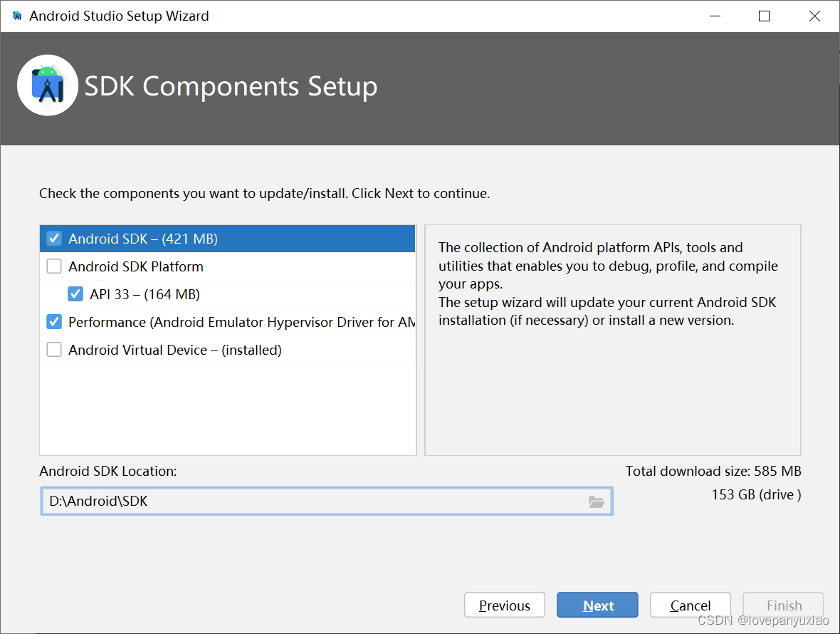Click the SDK Components Setup heading
Screen dimensions: 840x634
[231, 86]
